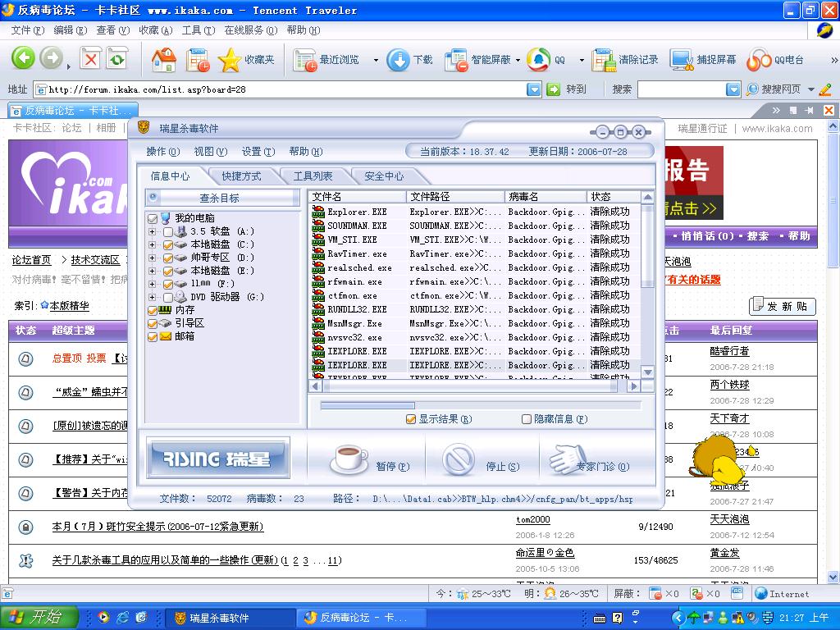Open the 本版精华 link
Viewport: 840px width, 630px height.
pos(69,306)
